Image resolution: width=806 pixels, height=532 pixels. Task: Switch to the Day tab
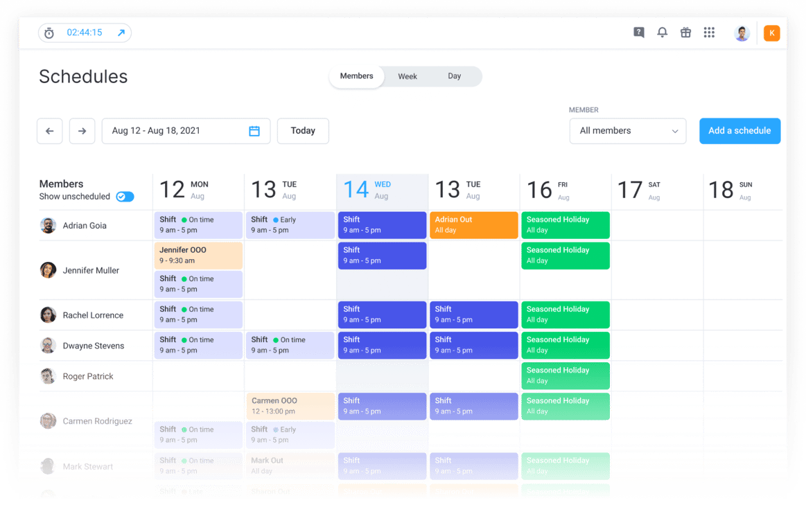[454, 76]
